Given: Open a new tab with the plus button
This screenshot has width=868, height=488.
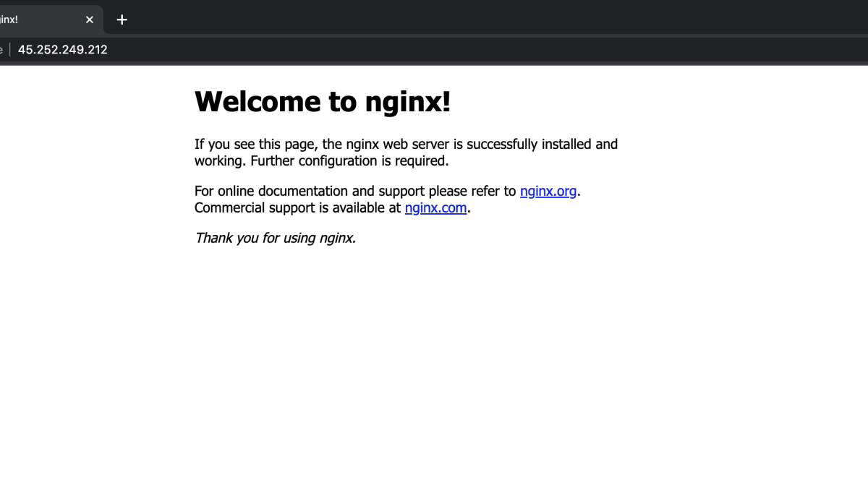Looking at the screenshot, I should [x=121, y=20].
